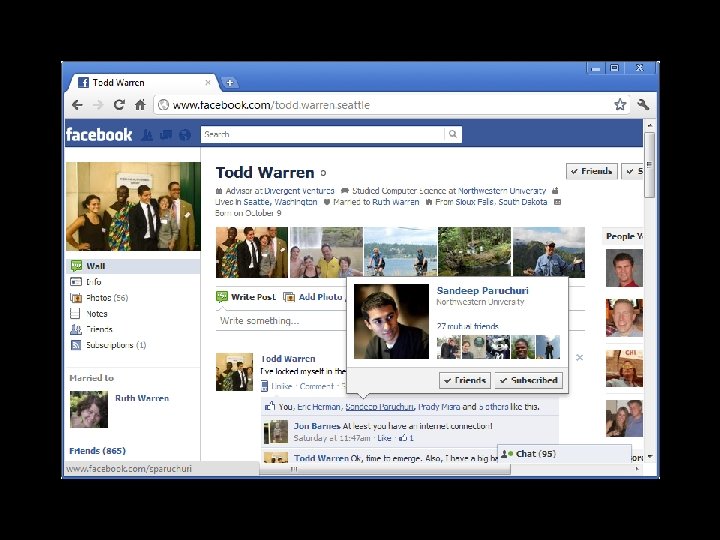
Task: Select Wall in the left sidebar
Action: [133, 266]
